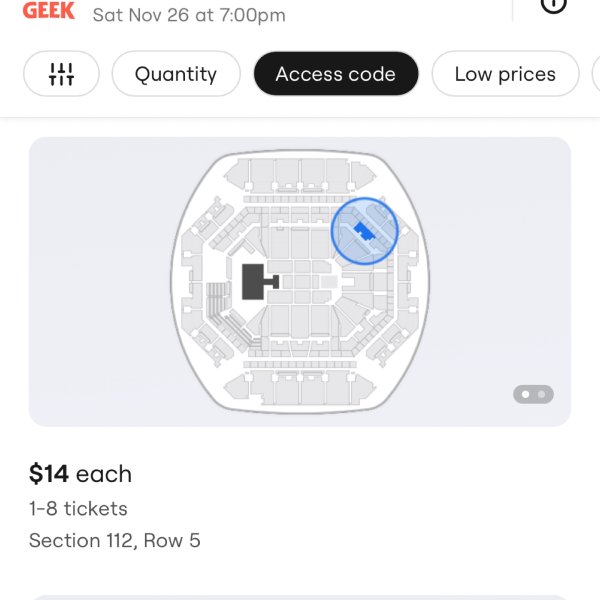Reveal the partially hidden filter pill at right
The image size is (600, 600).
pyautogui.click(x=596, y=73)
